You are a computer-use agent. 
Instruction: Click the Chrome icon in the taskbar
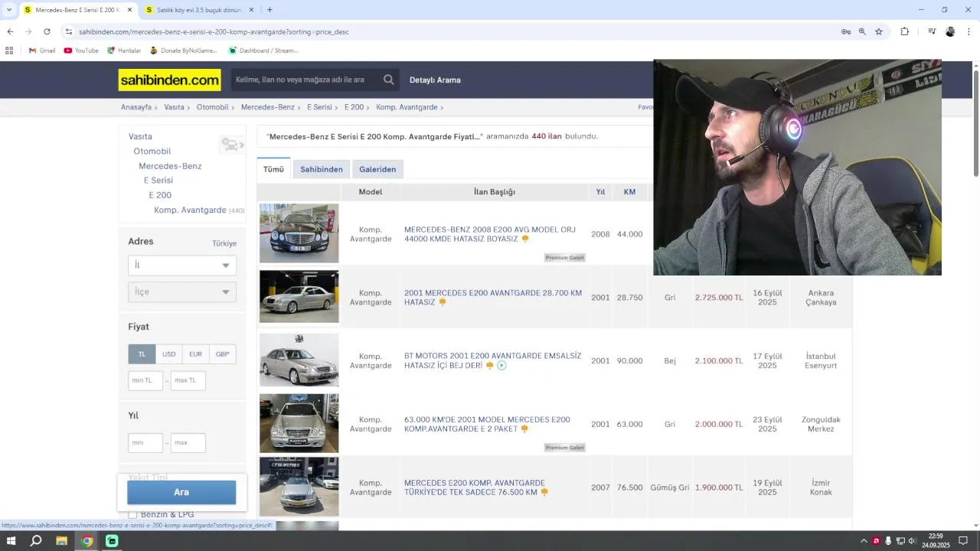87,541
